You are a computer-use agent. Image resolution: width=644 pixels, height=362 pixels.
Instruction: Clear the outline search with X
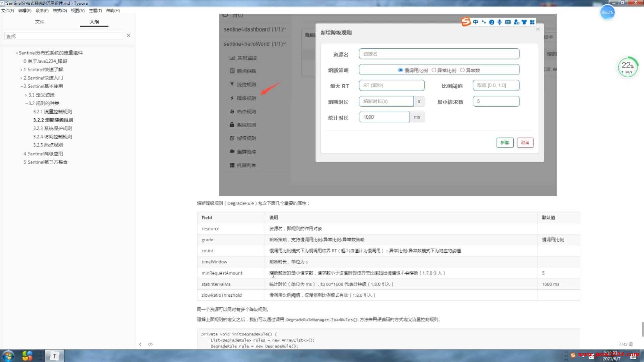click(x=128, y=35)
